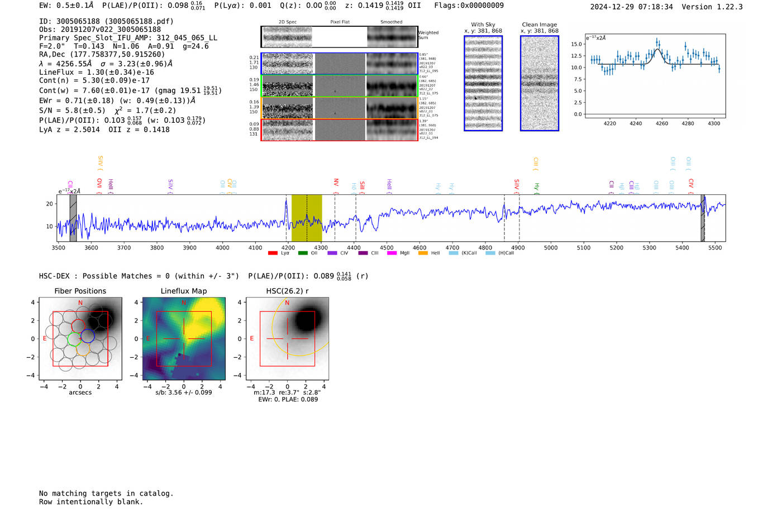Image resolution: width=782 pixels, height=532 pixels.
Task: Click the Primary Spec_Slot_IFU_AMP line
Action: (x=128, y=38)
